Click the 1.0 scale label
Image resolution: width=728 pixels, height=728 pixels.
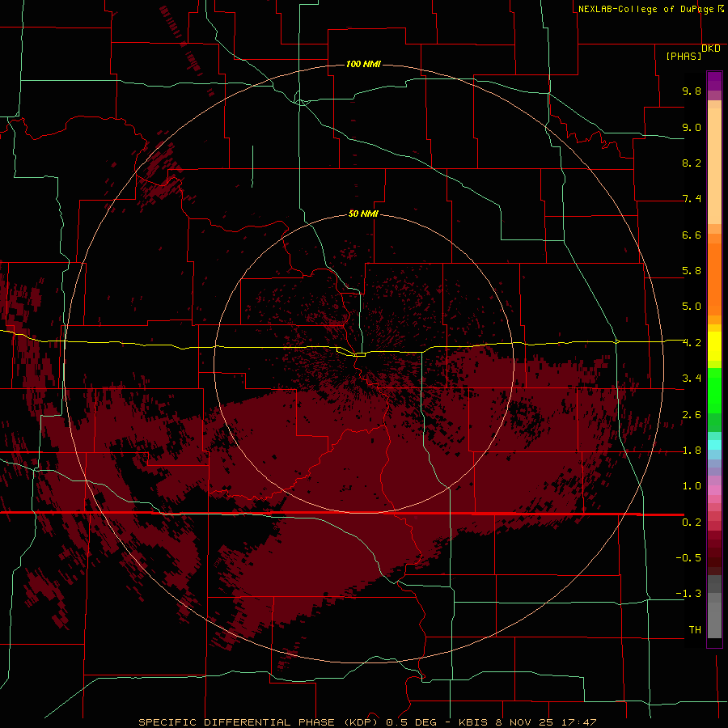tap(692, 486)
